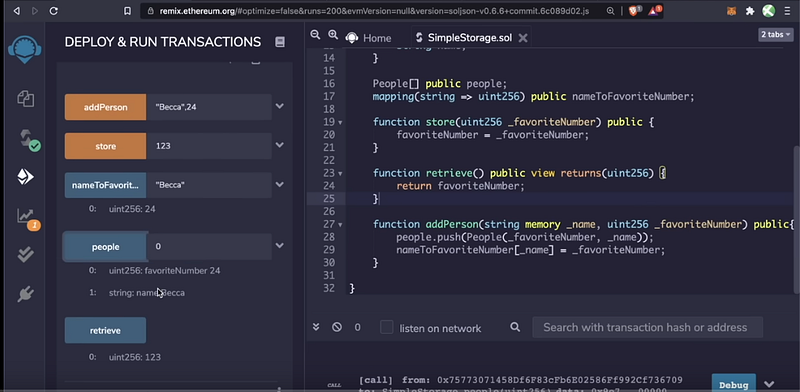This screenshot has height=392, width=800.
Task: Click the 'uint256: favoriteNumber 24' output
Action: 164,271
